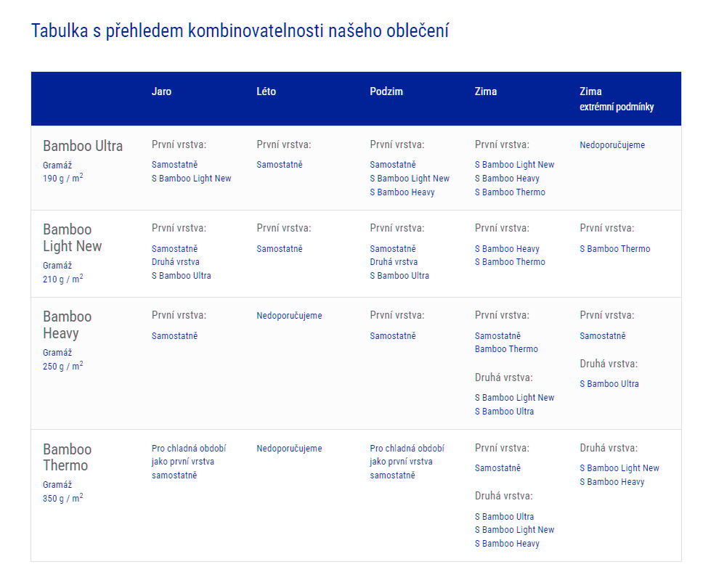Click 'S Bamboo Light New' in Thermo's extreme winter cell

pyautogui.click(x=619, y=468)
